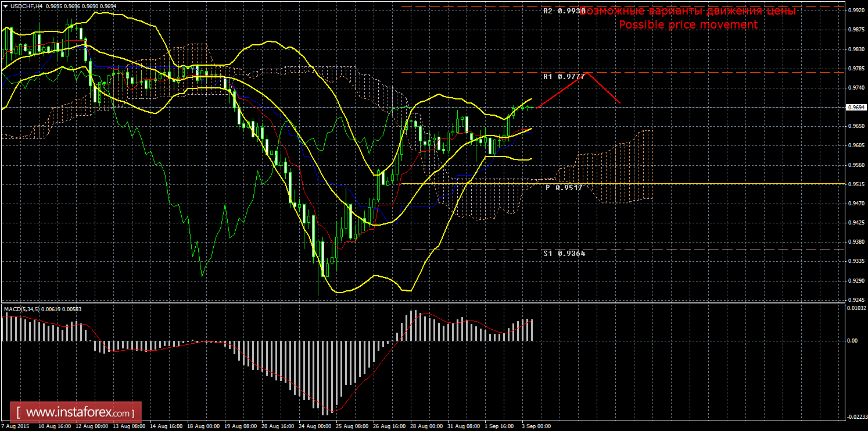This screenshot has height=431, width=868.
Task: Click the 7 Aug 2015 time axis label
Action: 15,426
